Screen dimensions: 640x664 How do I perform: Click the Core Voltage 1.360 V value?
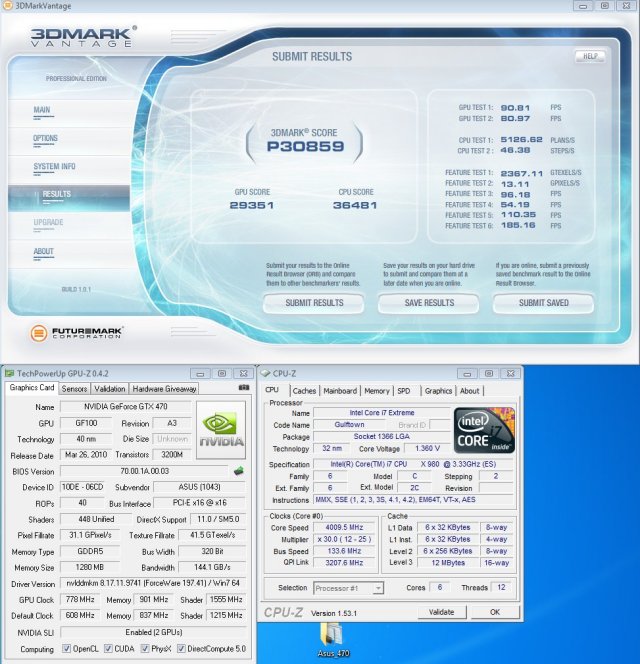(x=427, y=448)
